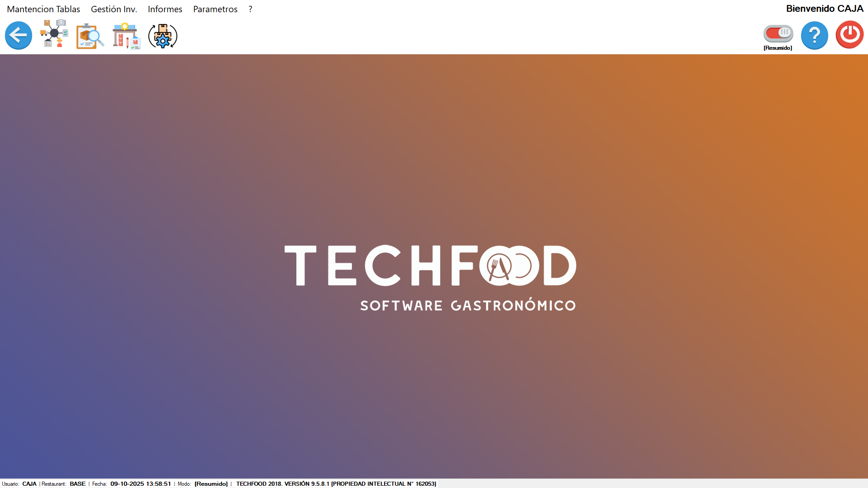The image size is (868, 488).
Task: Open help with the blue question mark button
Action: (x=814, y=35)
